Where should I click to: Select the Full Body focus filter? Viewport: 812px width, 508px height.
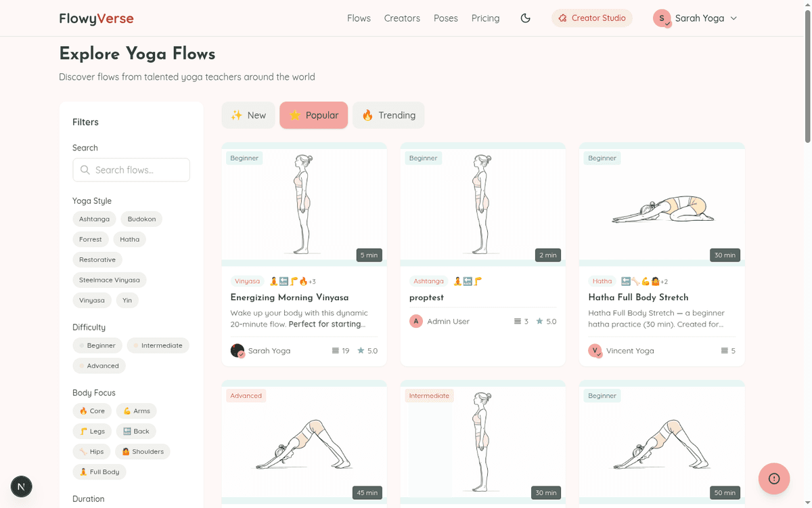click(99, 471)
